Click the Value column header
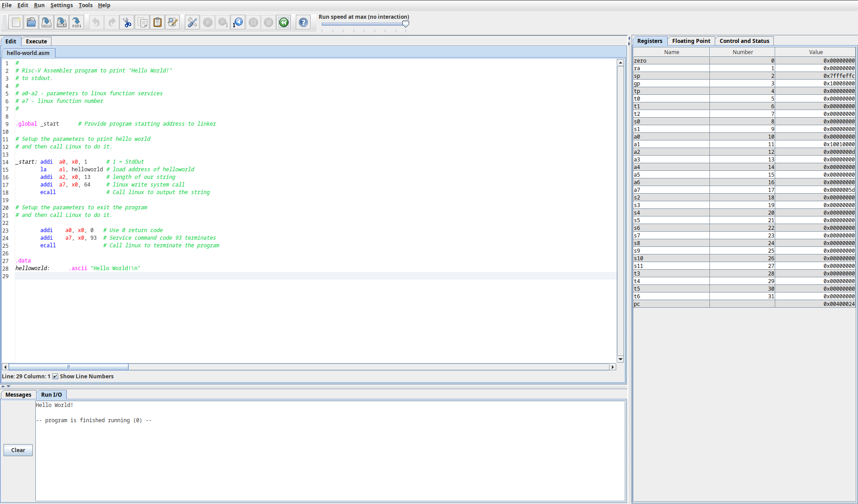The width and height of the screenshot is (858, 504). point(815,52)
